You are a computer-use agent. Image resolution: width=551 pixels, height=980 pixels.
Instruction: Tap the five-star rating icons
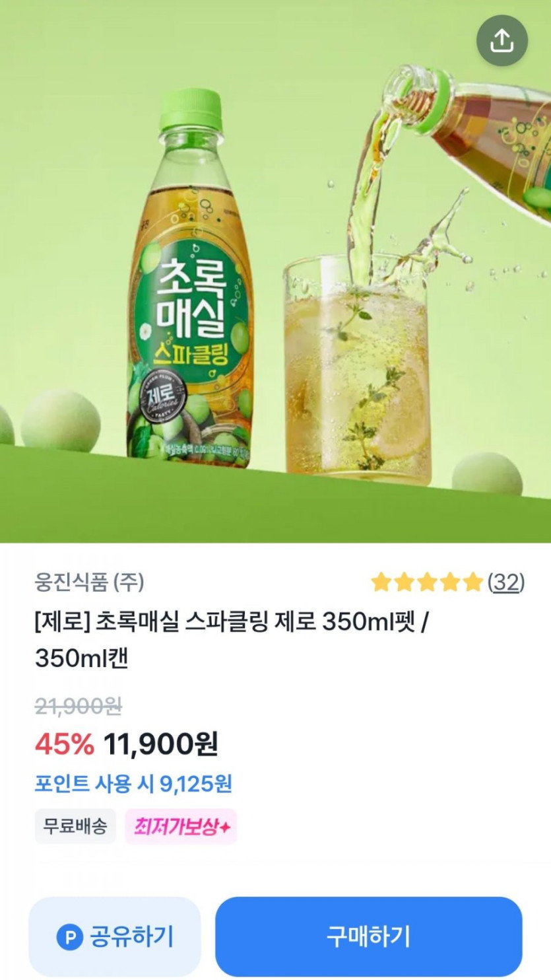tap(427, 582)
